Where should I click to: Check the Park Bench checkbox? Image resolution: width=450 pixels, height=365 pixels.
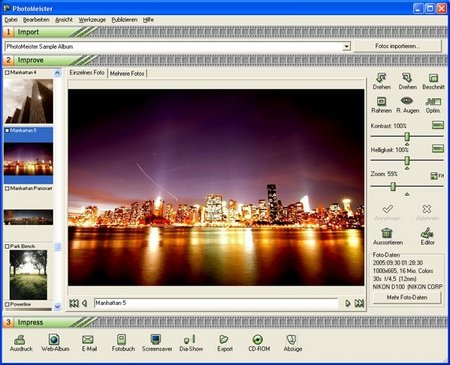[7, 246]
